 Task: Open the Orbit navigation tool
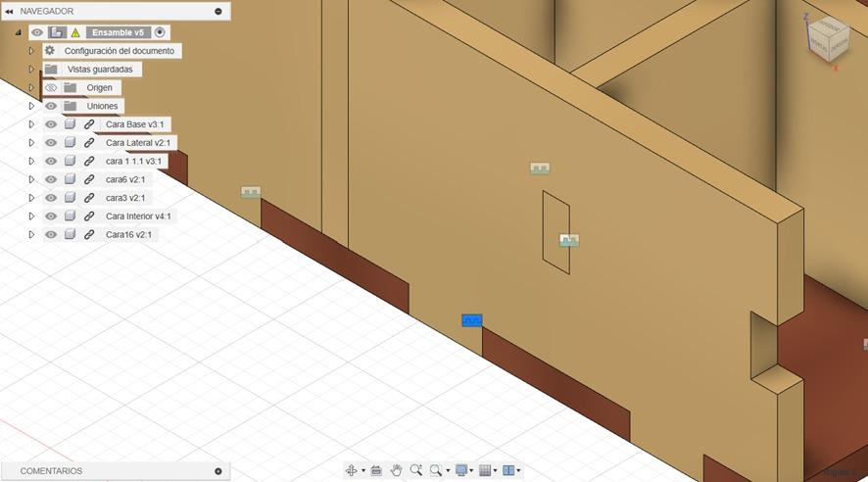pos(351,470)
